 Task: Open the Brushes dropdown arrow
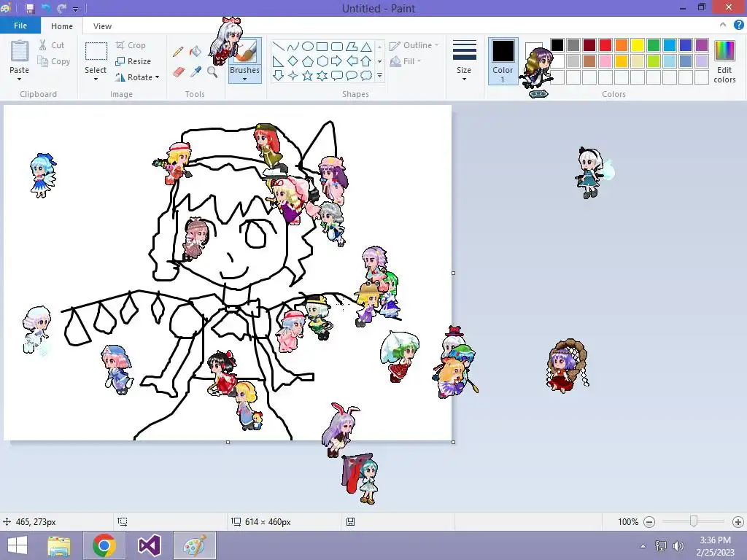[245, 79]
